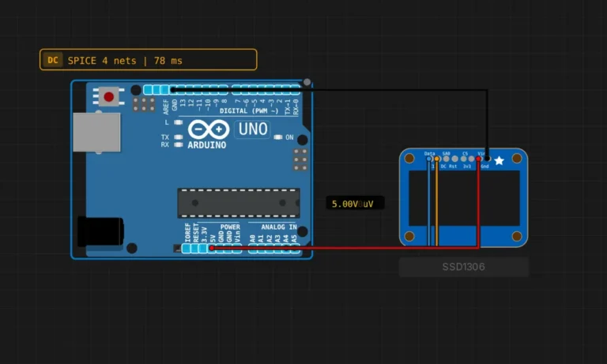607x364 pixels.
Task: Select the Arduino USB port connector
Action: [x=96, y=133]
